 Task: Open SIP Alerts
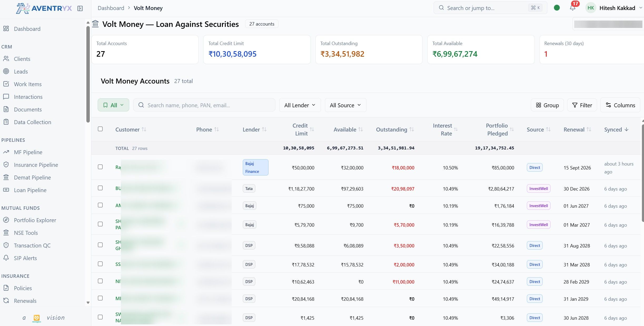pyautogui.click(x=26, y=258)
